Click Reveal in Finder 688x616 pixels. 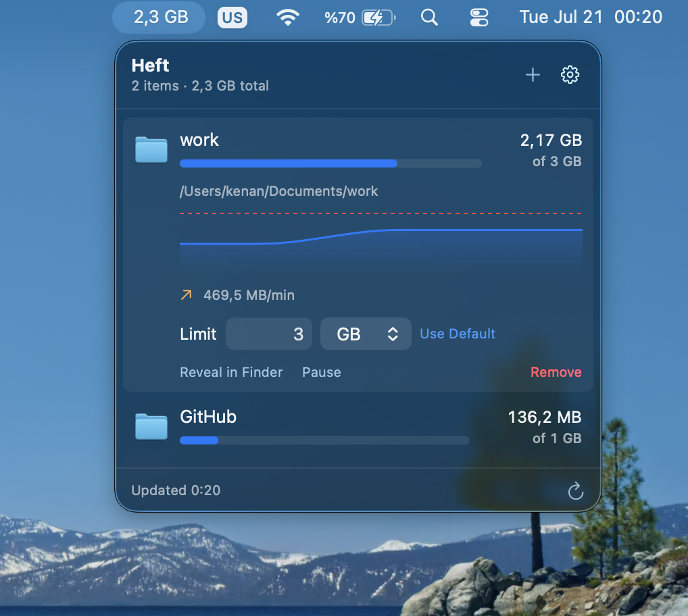tap(231, 372)
